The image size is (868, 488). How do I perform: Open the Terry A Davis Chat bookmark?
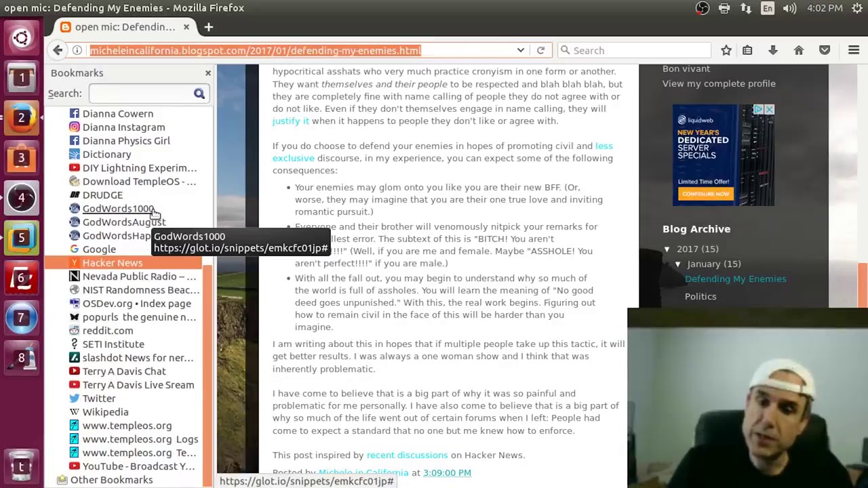pos(124,371)
